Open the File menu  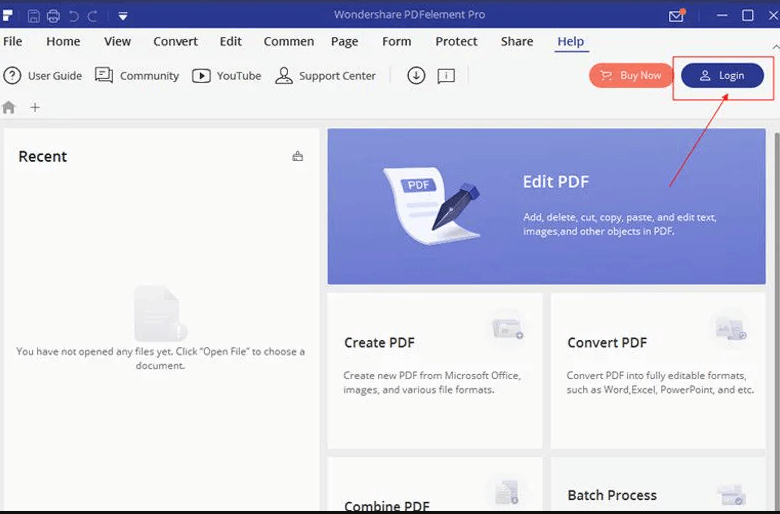coord(12,41)
